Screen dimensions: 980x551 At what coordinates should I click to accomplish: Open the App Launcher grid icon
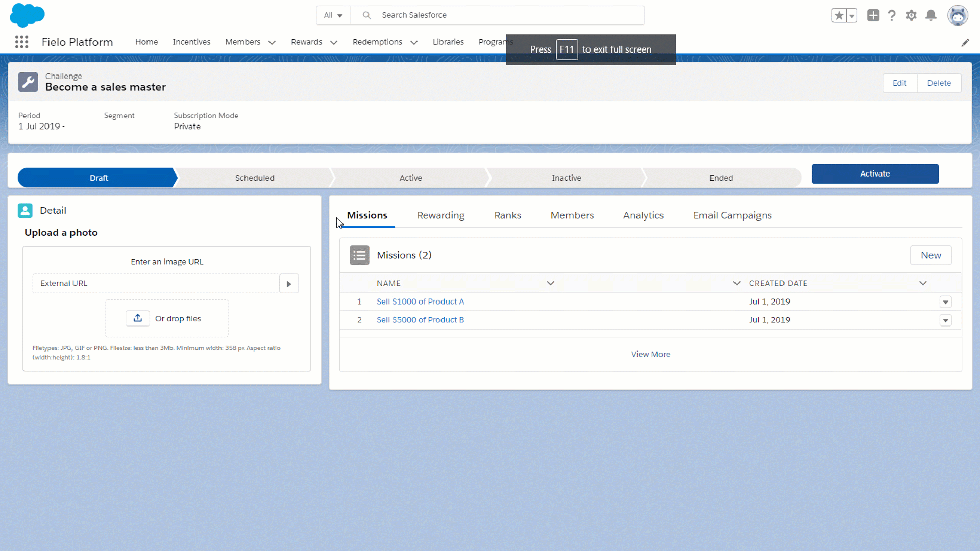21,42
